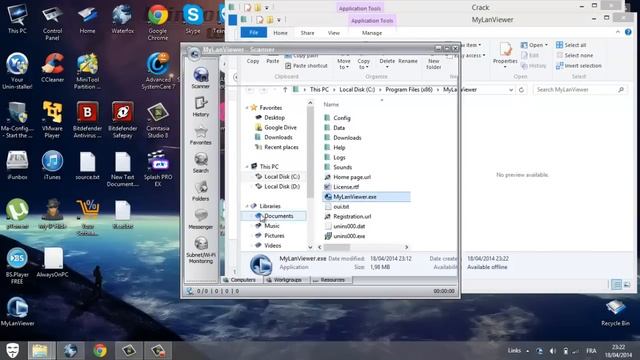Open Favorites in MyLanViewer sidebar

click(x=200, y=135)
